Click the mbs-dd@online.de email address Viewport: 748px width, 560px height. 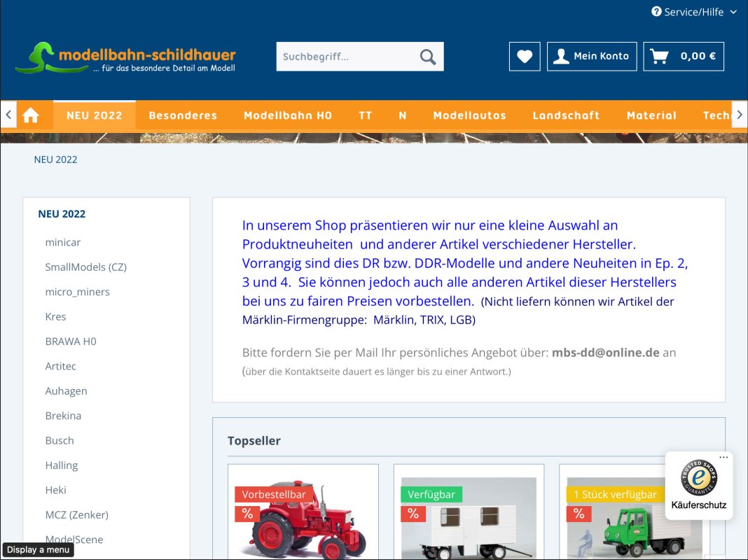(x=605, y=353)
